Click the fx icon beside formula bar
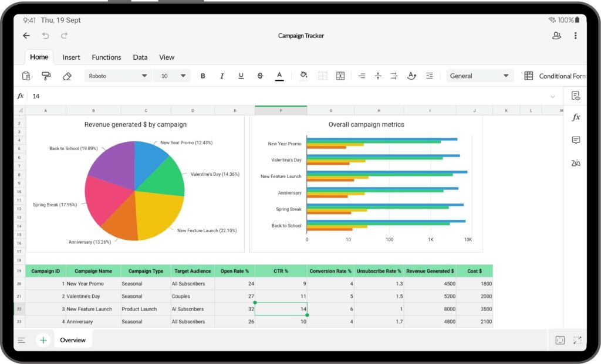The height and width of the screenshot is (364, 601). [x=21, y=96]
